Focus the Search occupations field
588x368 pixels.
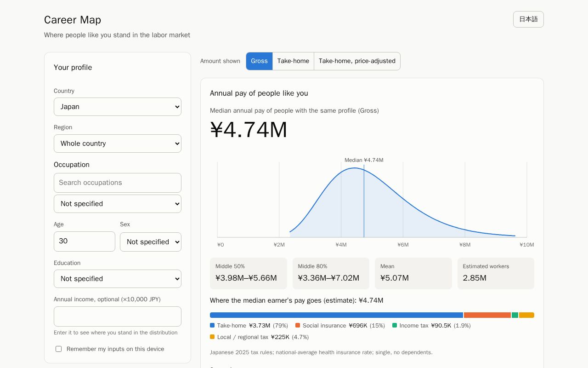coord(118,183)
